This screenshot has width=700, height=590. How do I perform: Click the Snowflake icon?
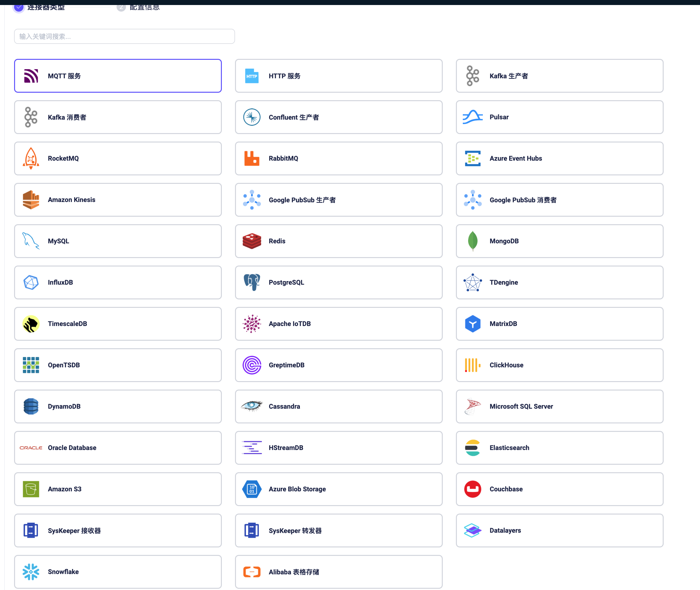tap(31, 572)
